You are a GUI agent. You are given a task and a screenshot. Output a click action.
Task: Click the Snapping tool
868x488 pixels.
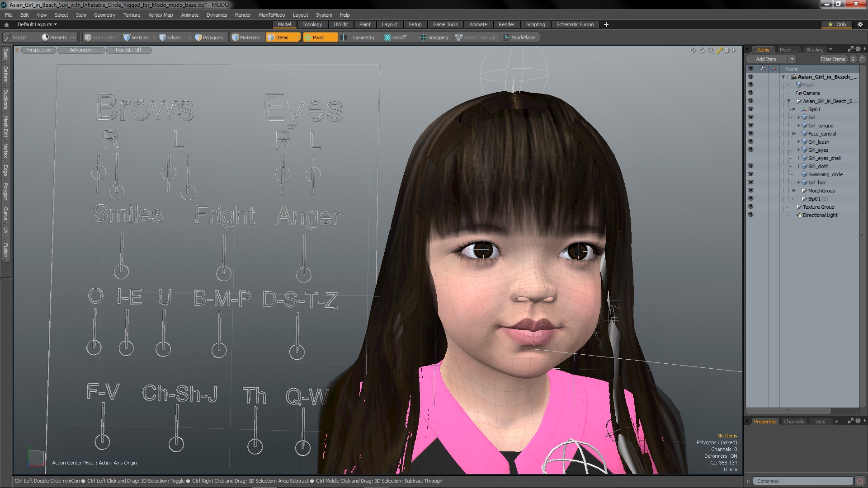434,38
